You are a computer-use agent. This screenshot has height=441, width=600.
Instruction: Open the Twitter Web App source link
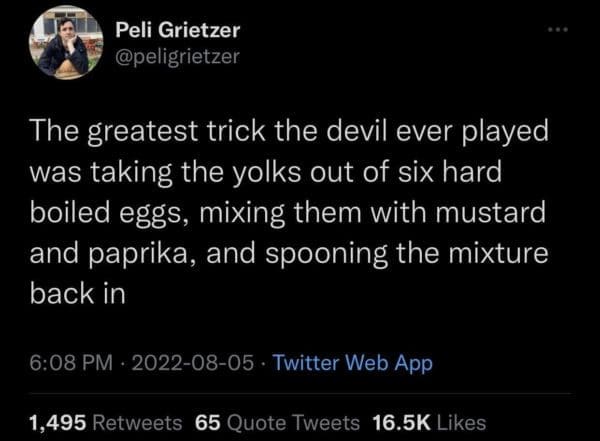(x=353, y=363)
